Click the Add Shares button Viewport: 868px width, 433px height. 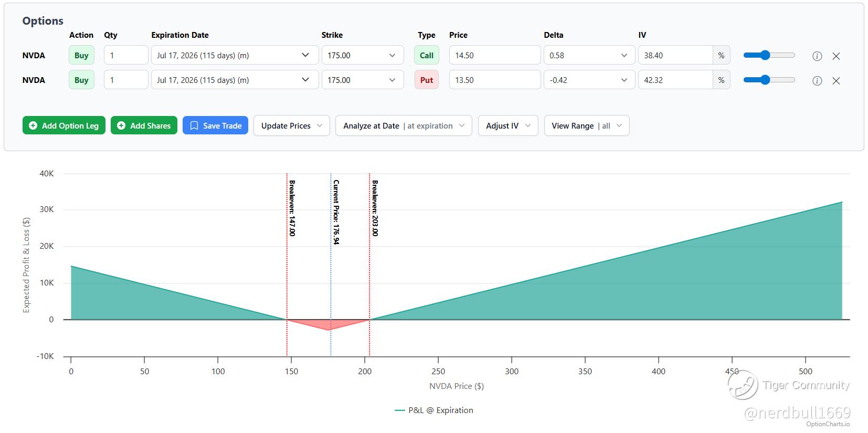(144, 125)
